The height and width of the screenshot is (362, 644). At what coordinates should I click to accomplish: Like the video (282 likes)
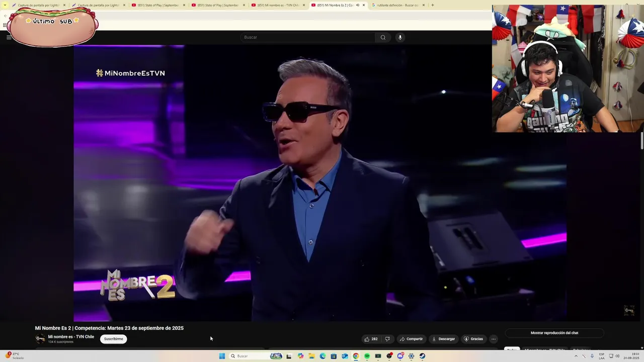371,339
